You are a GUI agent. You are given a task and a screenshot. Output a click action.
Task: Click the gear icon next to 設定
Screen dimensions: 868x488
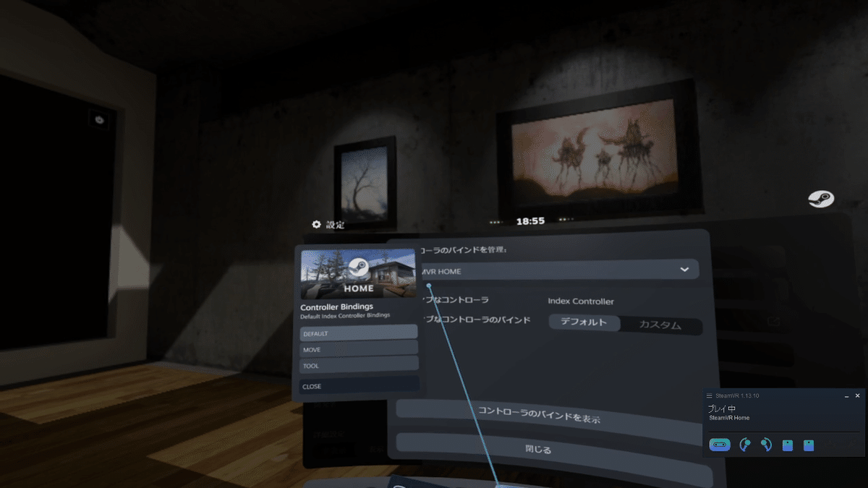pos(316,225)
